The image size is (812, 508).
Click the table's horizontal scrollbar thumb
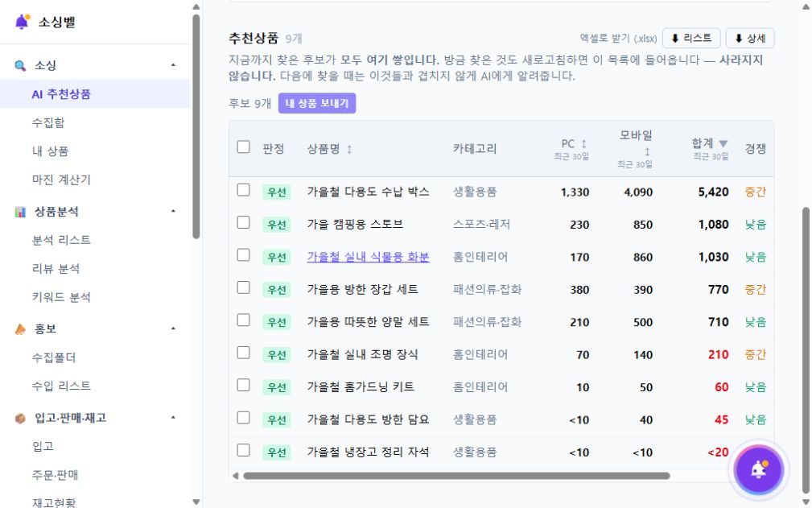[456, 475]
